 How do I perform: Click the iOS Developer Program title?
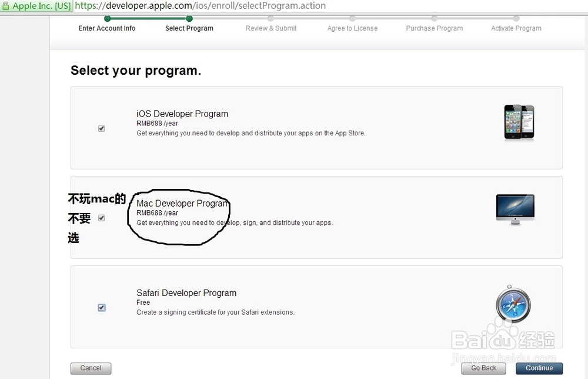coord(182,114)
